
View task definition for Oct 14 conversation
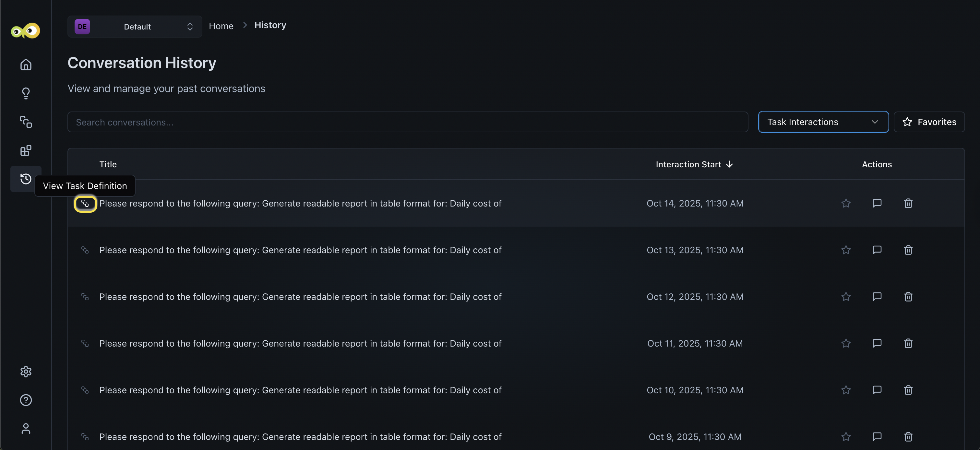point(85,204)
